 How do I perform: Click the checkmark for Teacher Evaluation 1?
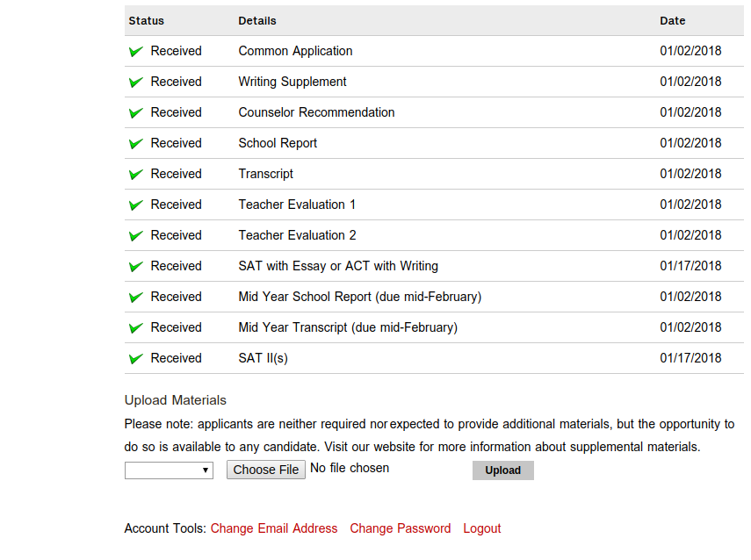[136, 205]
